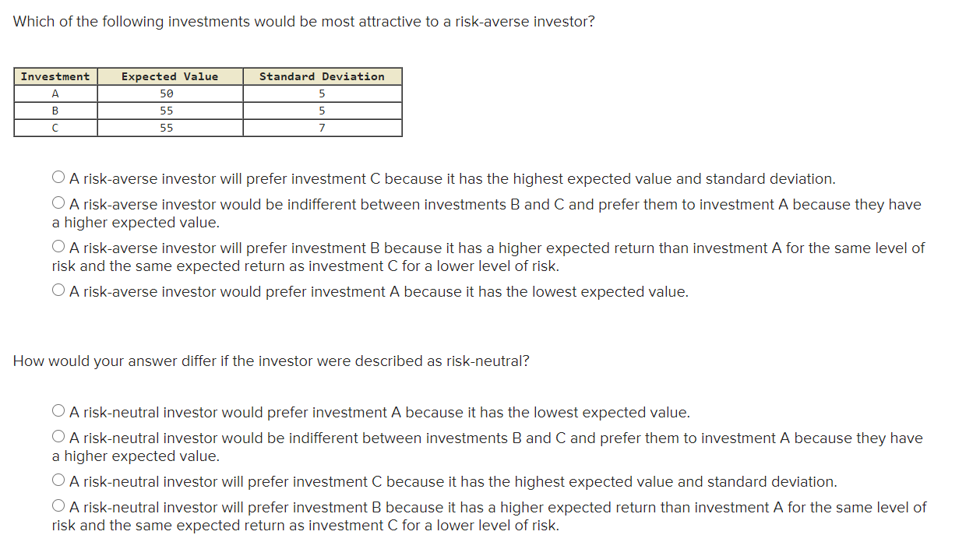The image size is (980, 542).
Task: Click the table row for Investment B
Action: 55,110
